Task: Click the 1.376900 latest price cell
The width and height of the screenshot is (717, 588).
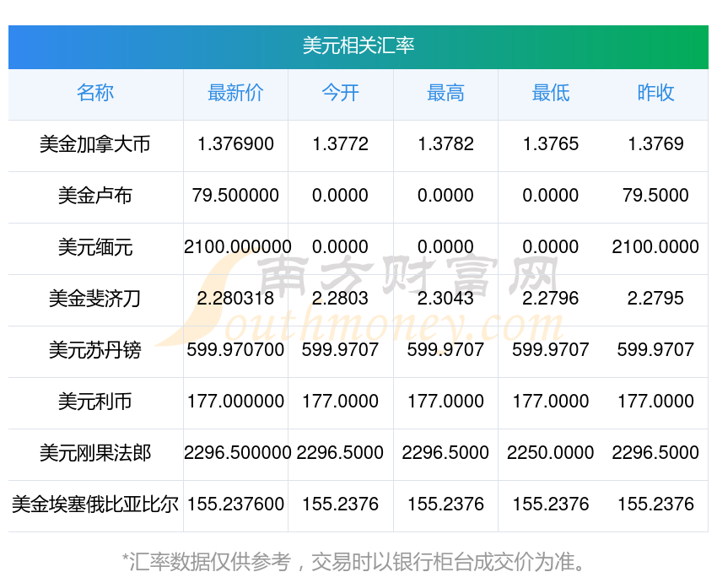Action: coord(235,144)
